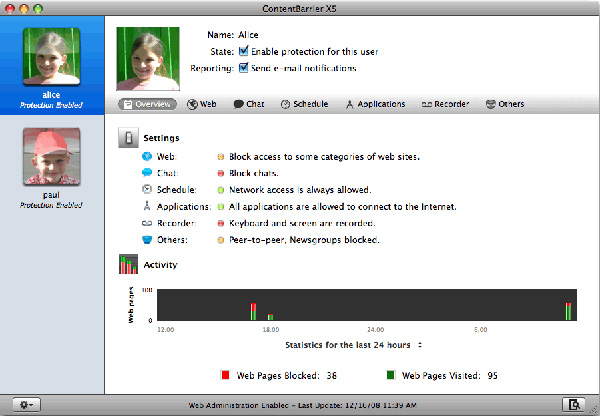Open the gear action menu at bottom left

click(x=26, y=405)
